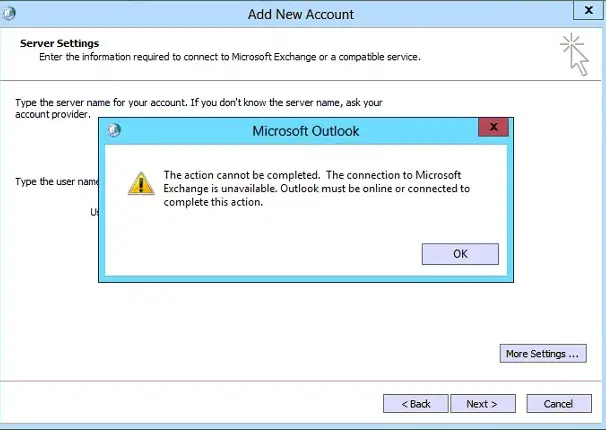Image resolution: width=606 pixels, height=430 pixels.
Task: Click the Server Settings heading
Action: [60, 43]
